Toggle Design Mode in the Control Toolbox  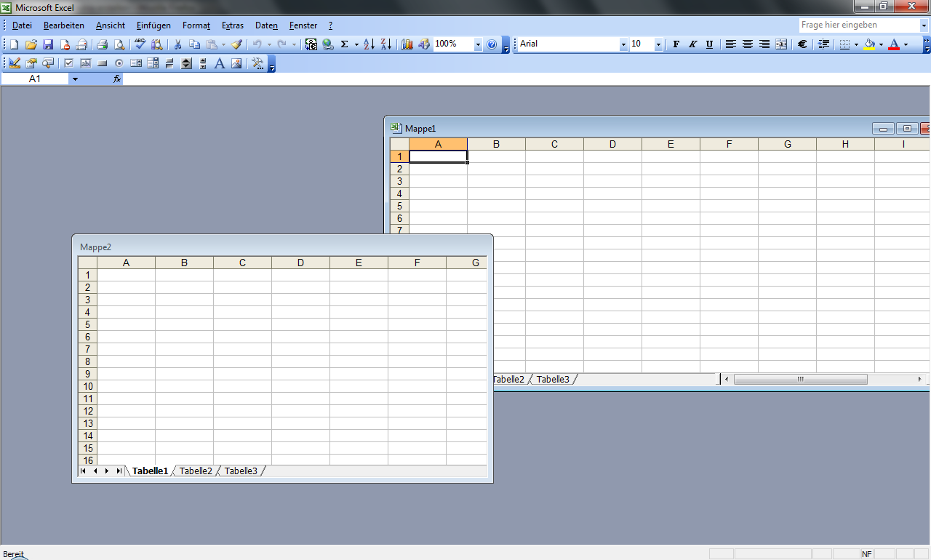pyautogui.click(x=15, y=63)
